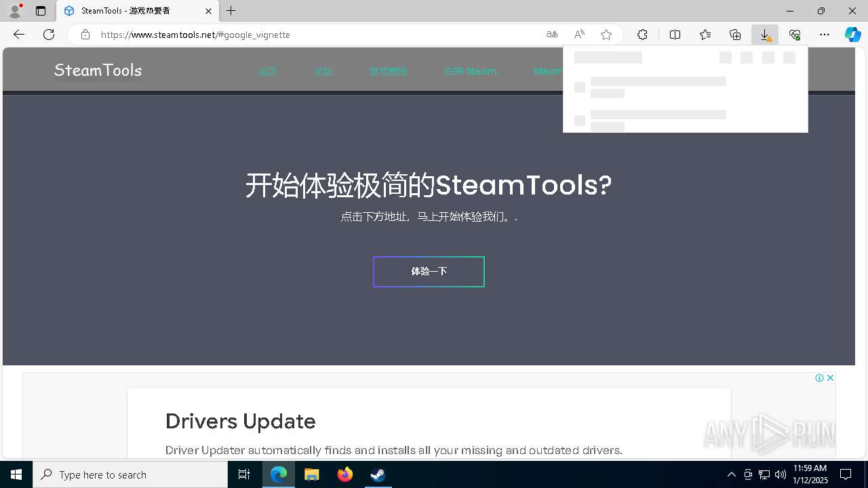Open a new browser tab
The width and height of the screenshot is (868, 488).
[231, 11]
